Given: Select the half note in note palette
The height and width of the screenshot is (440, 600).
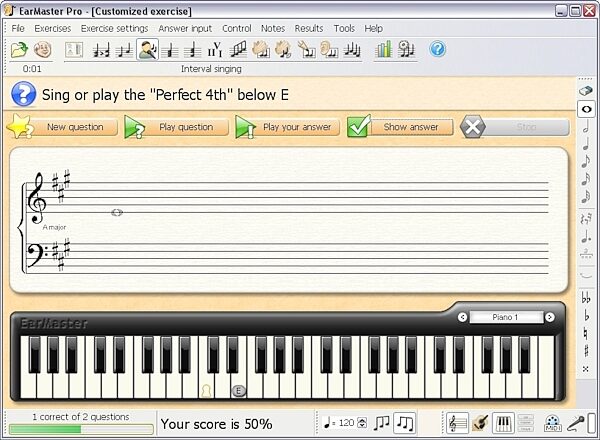Looking at the screenshot, I should tap(586, 126).
